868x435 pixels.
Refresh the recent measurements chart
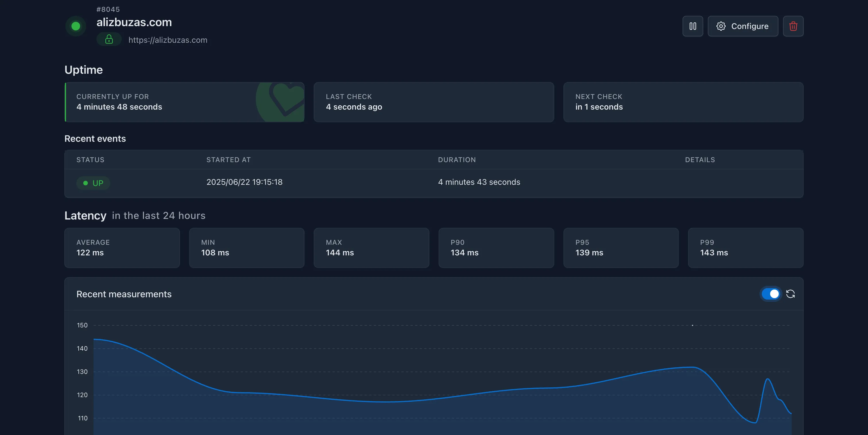click(x=790, y=294)
